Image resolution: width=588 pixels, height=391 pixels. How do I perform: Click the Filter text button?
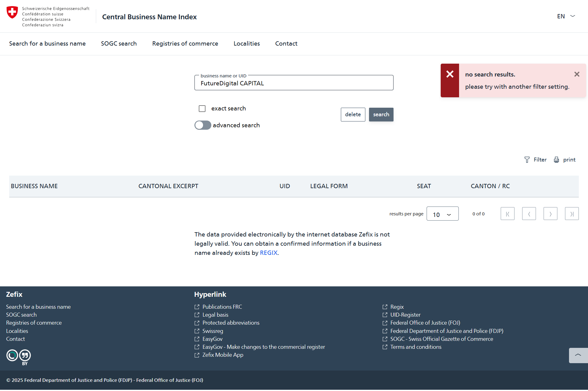tap(540, 160)
